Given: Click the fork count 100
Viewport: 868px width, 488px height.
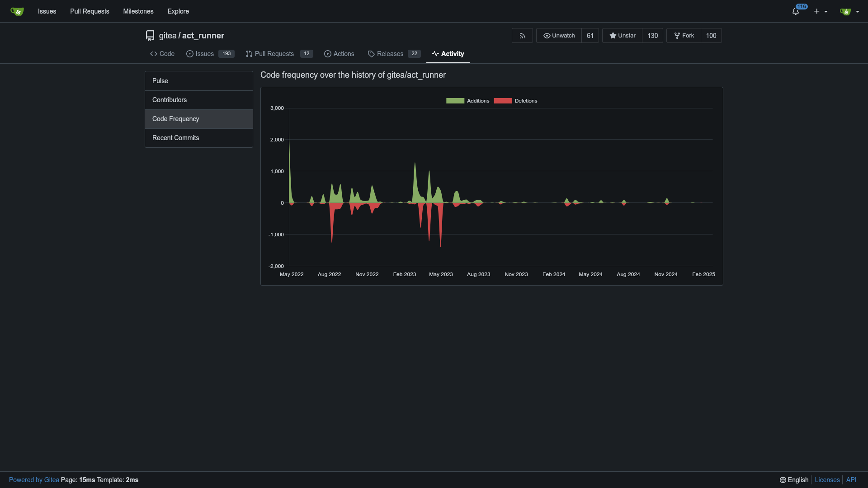Looking at the screenshot, I should point(711,36).
